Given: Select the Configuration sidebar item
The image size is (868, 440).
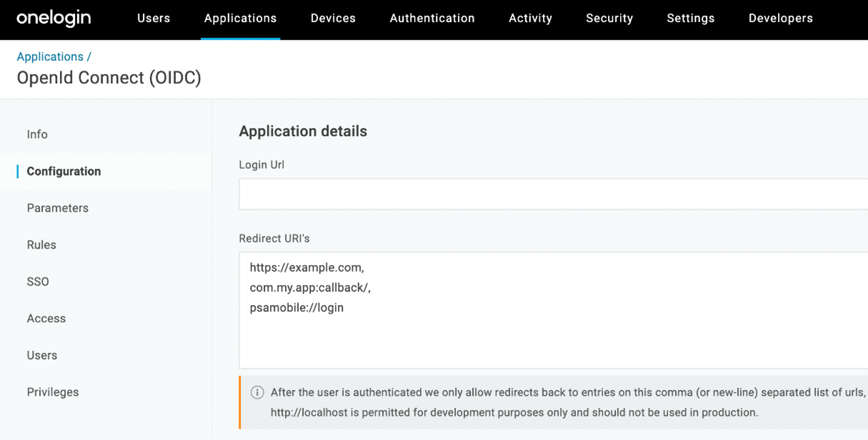Looking at the screenshot, I should [x=64, y=171].
